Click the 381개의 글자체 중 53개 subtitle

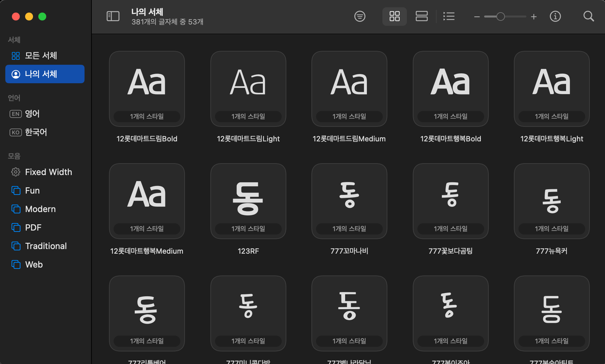(x=167, y=22)
